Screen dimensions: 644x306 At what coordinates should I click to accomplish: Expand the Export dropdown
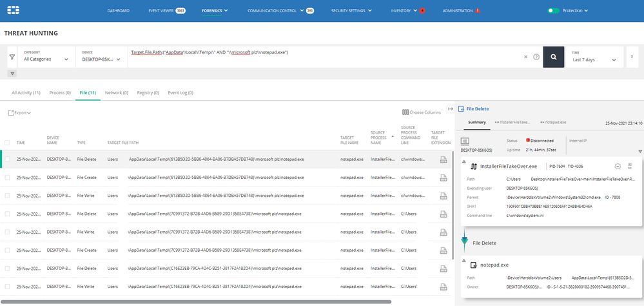pos(20,113)
